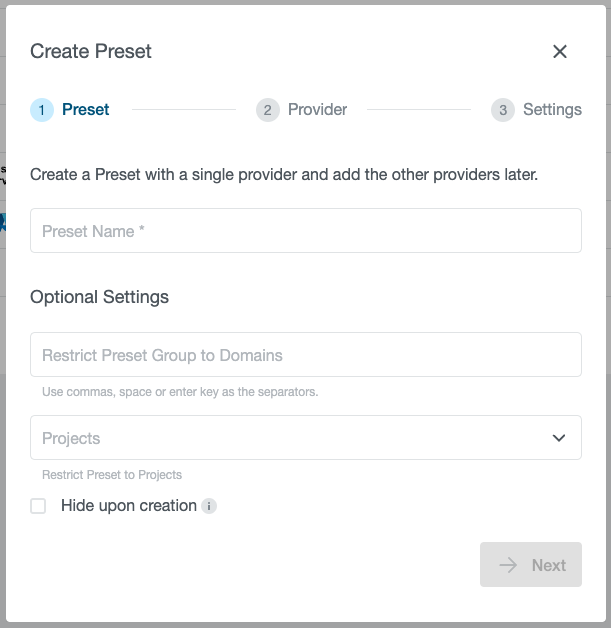This screenshot has height=628, width=611.
Task: Switch to the Provider step label
Action: (x=317, y=110)
